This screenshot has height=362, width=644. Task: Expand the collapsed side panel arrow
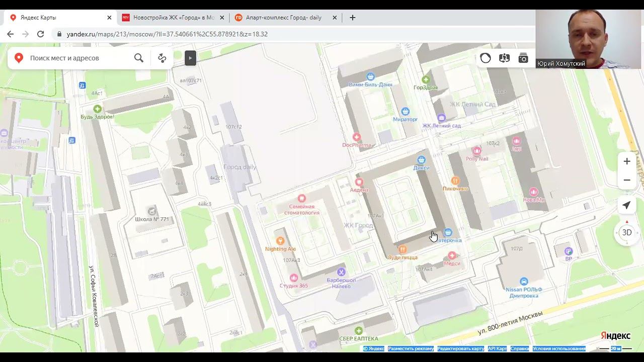[x=190, y=58]
